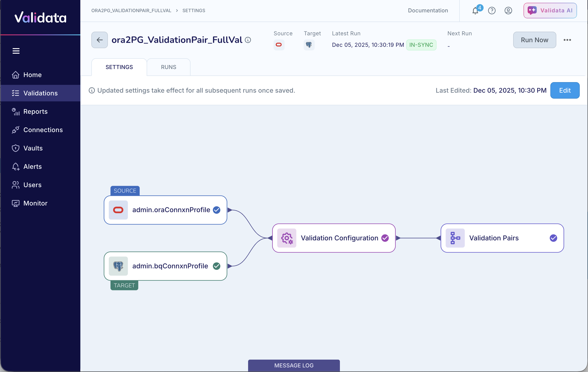Open notifications with the bell icon
The width and height of the screenshot is (588, 372).
click(x=475, y=11)
